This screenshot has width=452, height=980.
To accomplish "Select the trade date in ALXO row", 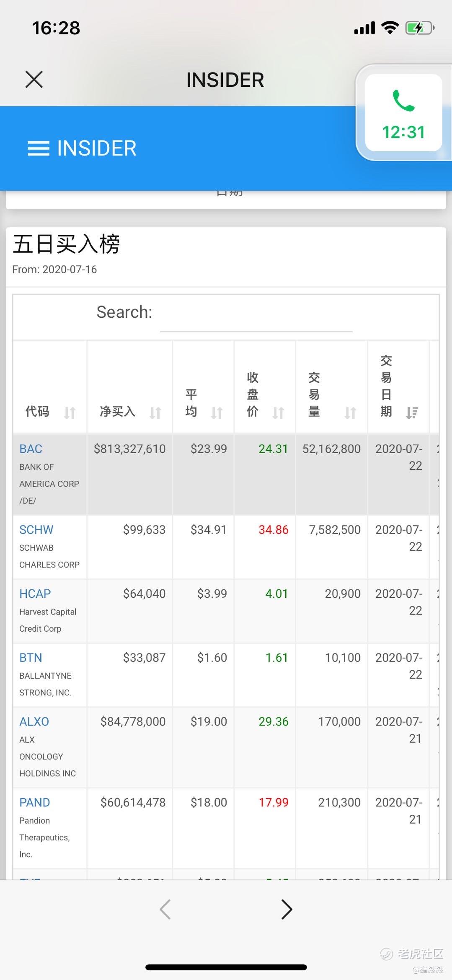I will 399,730.
